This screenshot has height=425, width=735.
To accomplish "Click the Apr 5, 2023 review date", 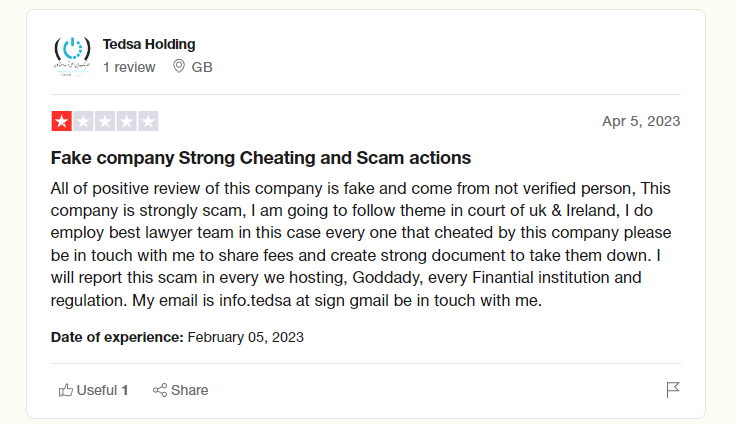I will coord(641,121).
